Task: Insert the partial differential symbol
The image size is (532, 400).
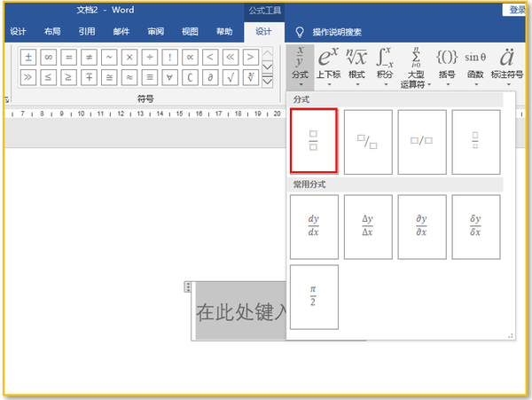Action: [x=210, y=77]
